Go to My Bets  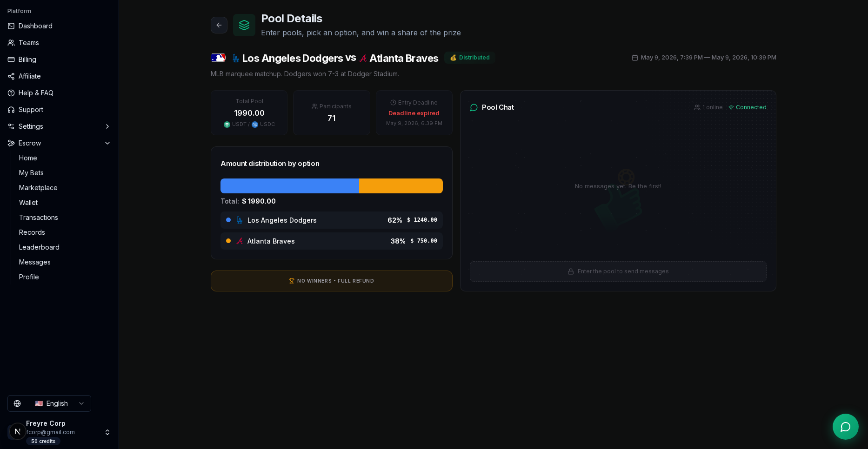coord(64,173)
